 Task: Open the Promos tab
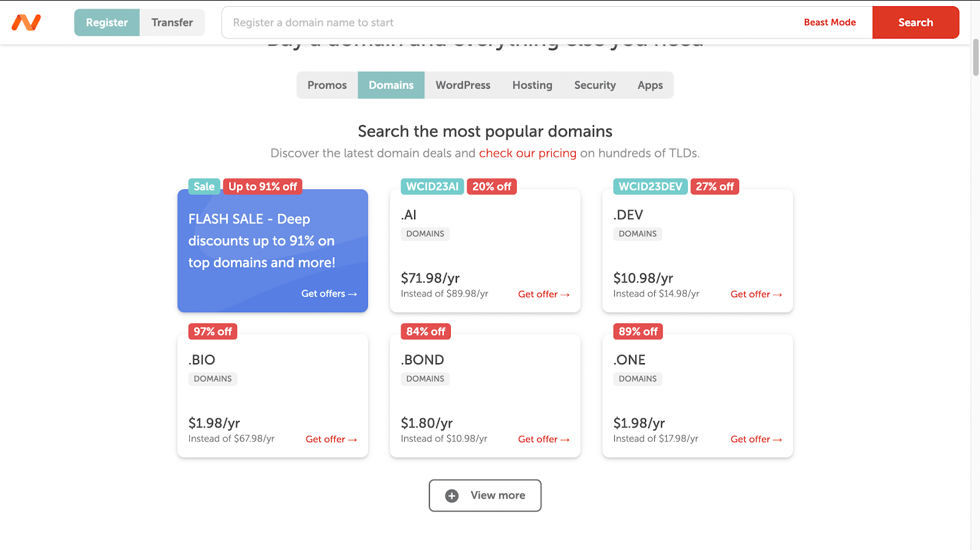[x=327, y=85]
